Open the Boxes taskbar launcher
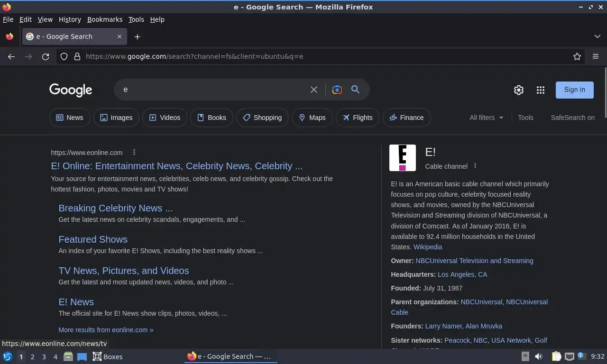Screen dimensions: 607x364 click(x=108, y=356)
